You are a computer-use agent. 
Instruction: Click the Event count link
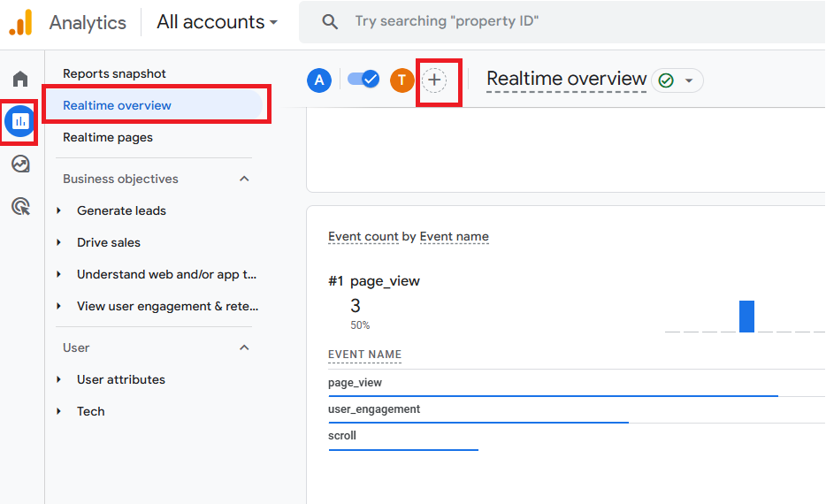click(x=363, y=237)
